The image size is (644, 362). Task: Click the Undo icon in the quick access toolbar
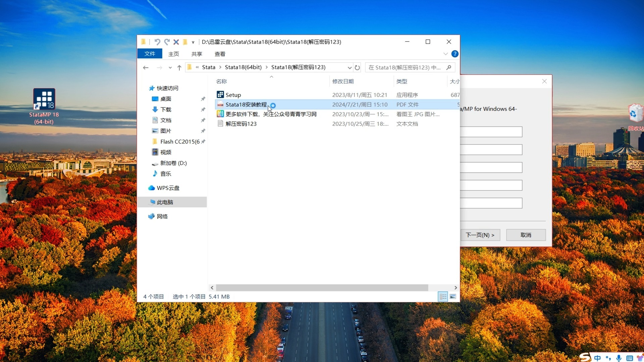(x=157, y=42)
